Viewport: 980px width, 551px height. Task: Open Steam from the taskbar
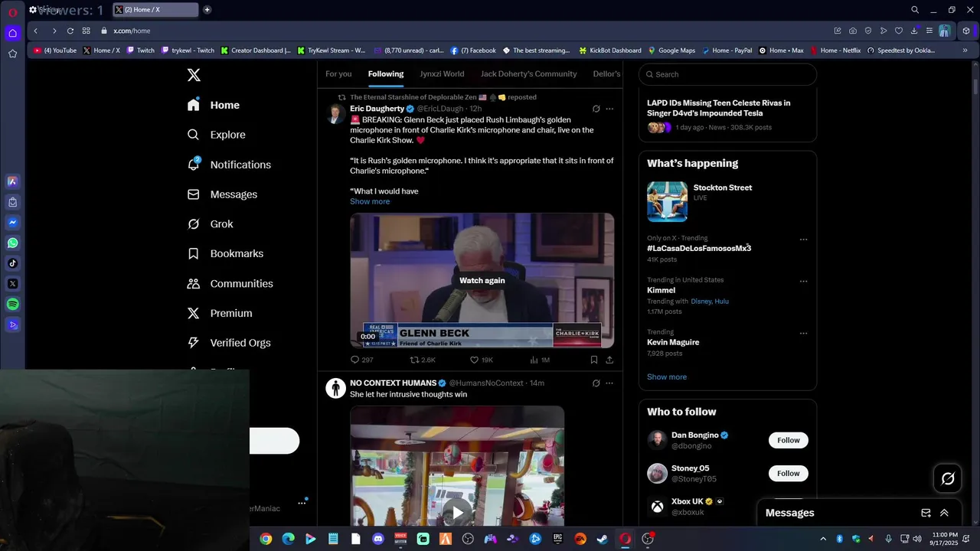tap(603, 539)
